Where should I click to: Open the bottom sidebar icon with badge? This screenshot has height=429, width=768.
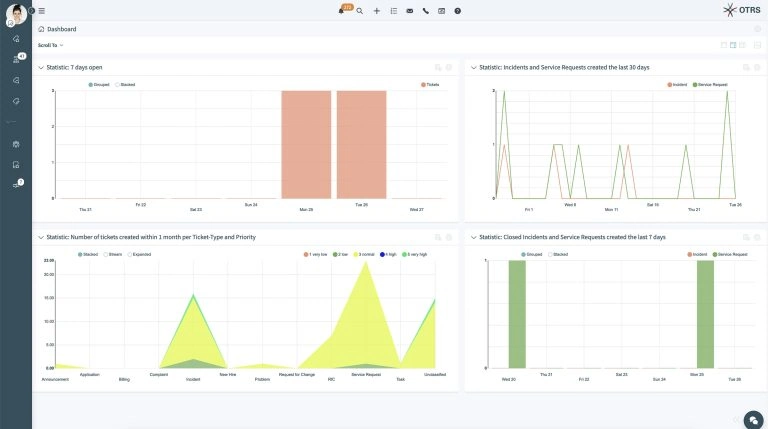click(x=16, y=186)
